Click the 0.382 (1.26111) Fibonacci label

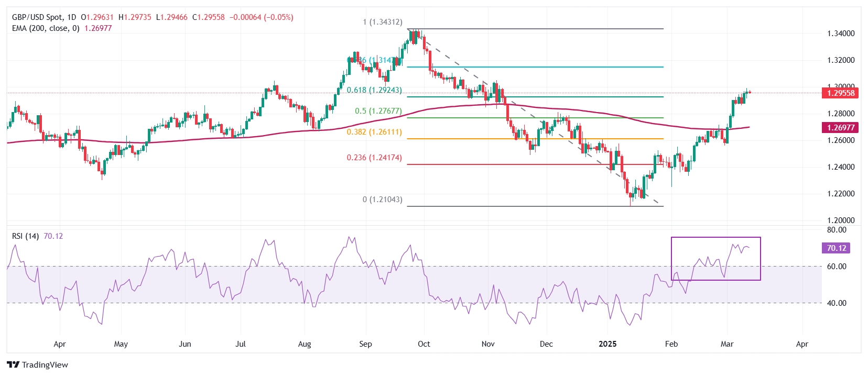click(374, 132)
